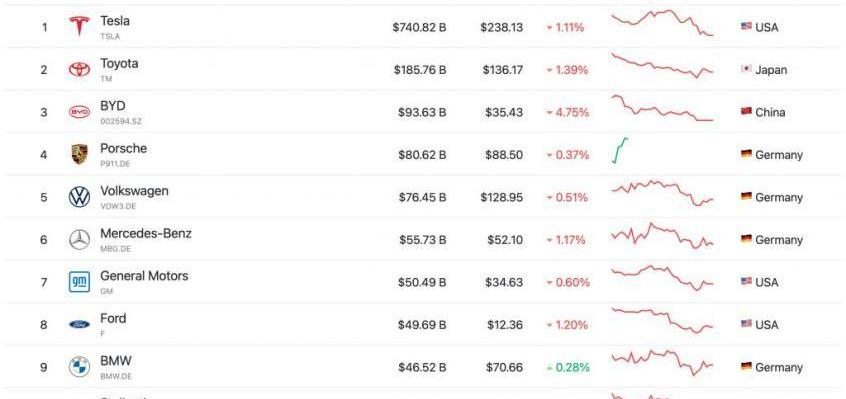Click the China country label for BYD

tap(770, 113)
